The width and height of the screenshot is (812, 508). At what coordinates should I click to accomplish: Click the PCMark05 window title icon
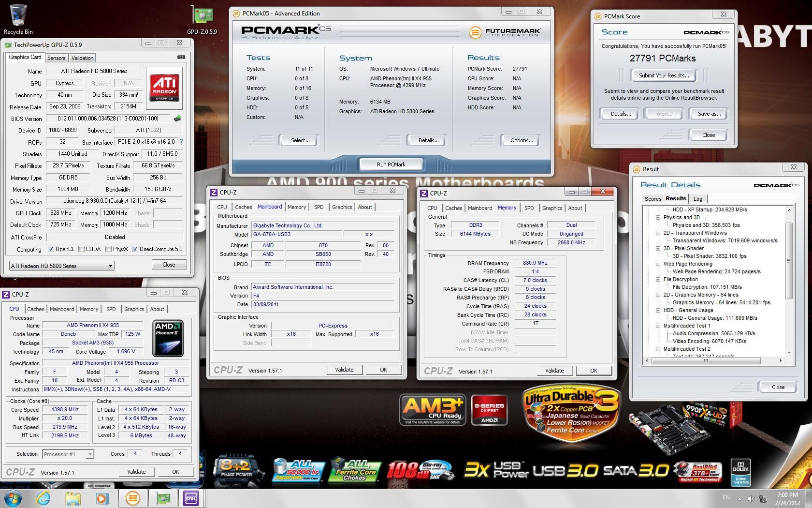coord(236,13)
